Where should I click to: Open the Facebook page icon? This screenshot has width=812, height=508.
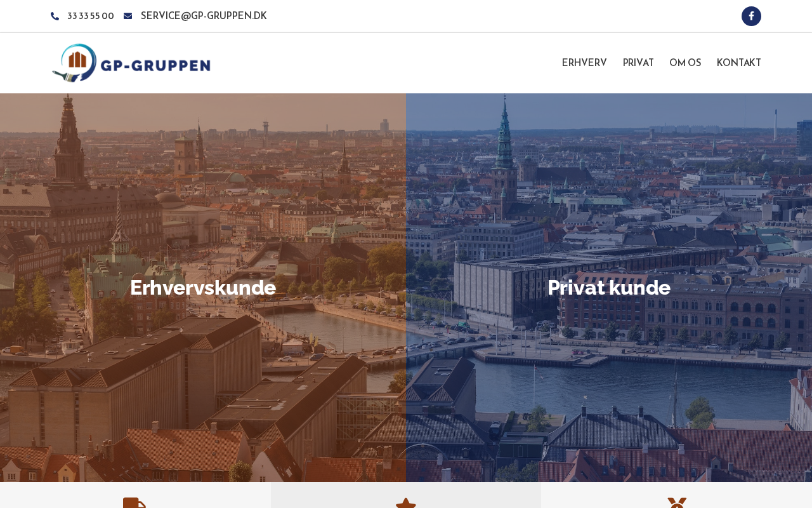coord(751,16)
